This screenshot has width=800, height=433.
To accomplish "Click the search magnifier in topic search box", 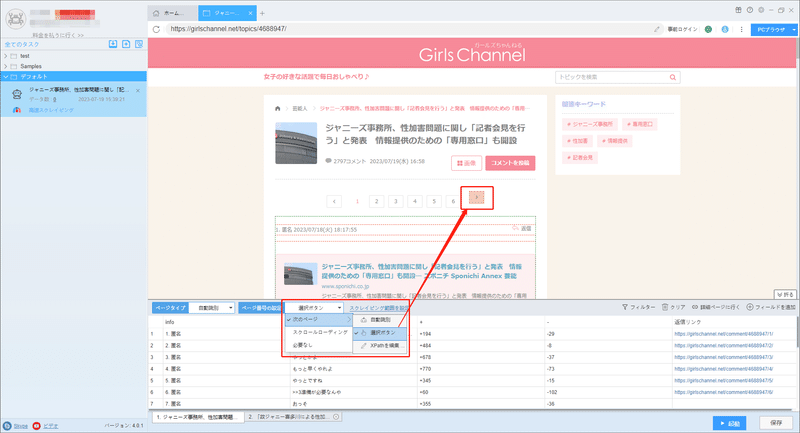I will tap(672, 78).
